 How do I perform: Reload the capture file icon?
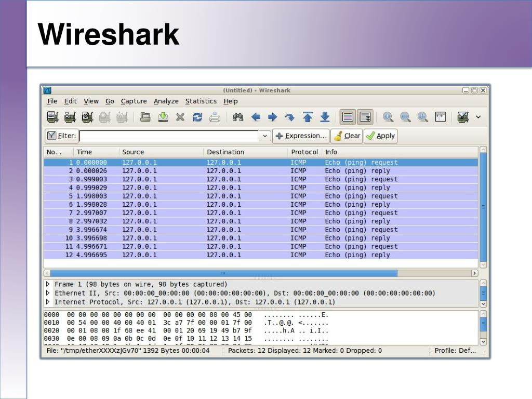(197, 117)
